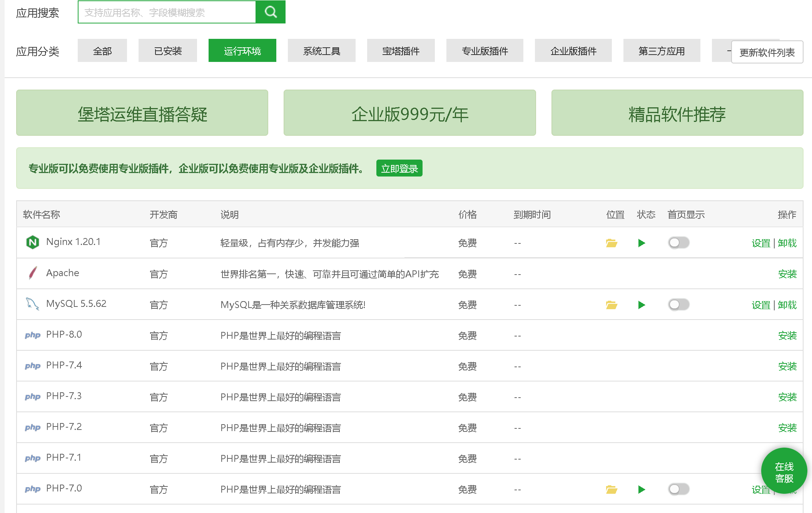Open the Nginx 1.20.1 folder location icon

coord(611,243)
